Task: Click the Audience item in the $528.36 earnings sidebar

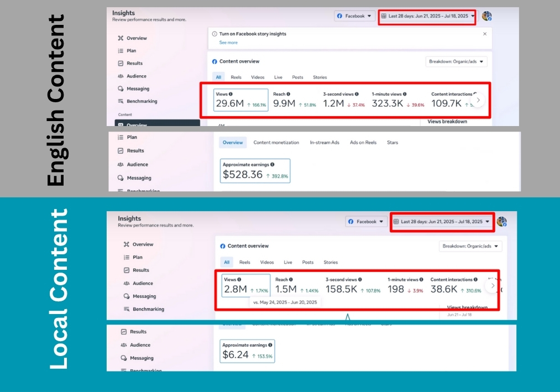Action: coord(133,164)
